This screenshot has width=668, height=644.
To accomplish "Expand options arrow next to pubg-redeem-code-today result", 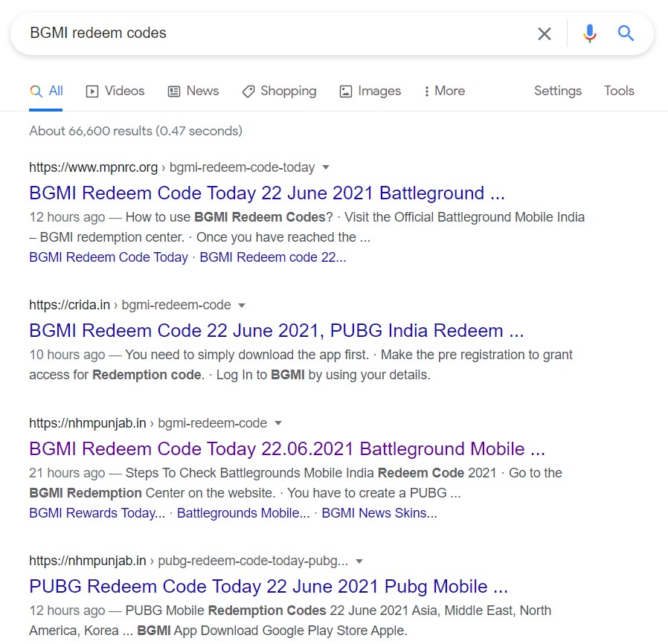I will 359,561.
